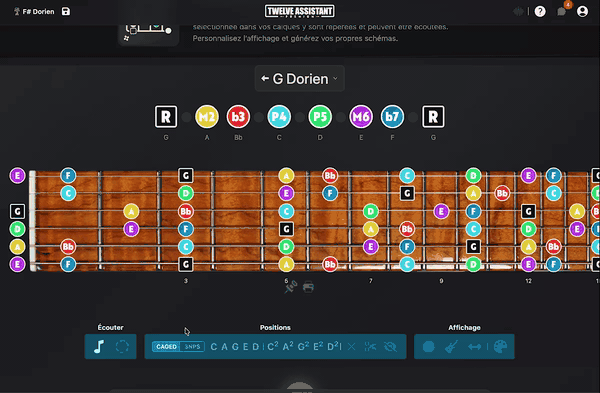Image resolution: width=600 pixels, height=393 pixels.
Task: Clear selected position with the X icon
Action: pos(351,347)
